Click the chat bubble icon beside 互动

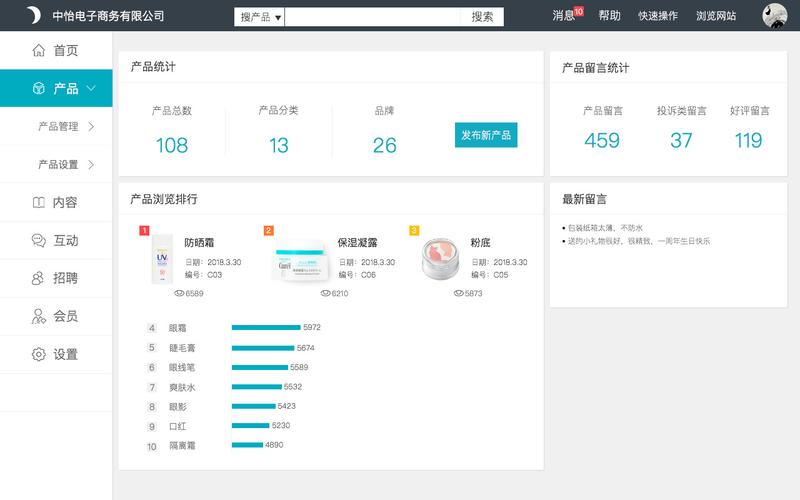click(x=39, y=240)
